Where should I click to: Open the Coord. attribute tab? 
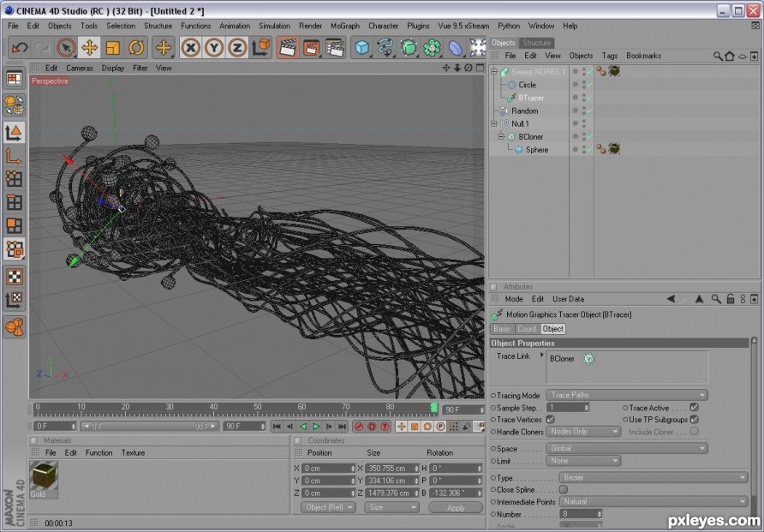pos(527,329)
